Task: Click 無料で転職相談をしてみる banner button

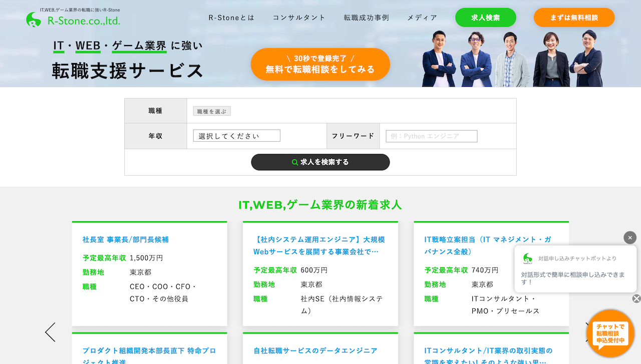Action: (320, 65)
